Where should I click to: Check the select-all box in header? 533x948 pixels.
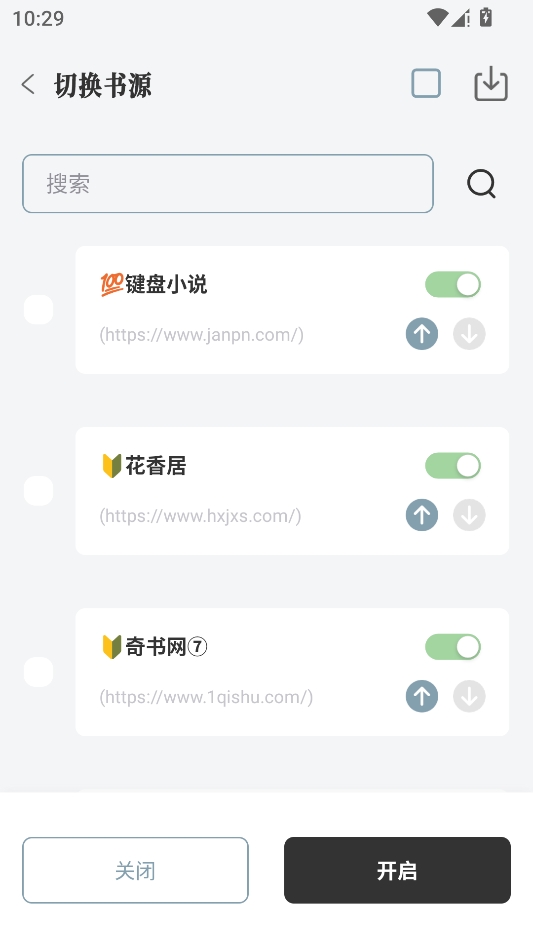tap(426, 83)
